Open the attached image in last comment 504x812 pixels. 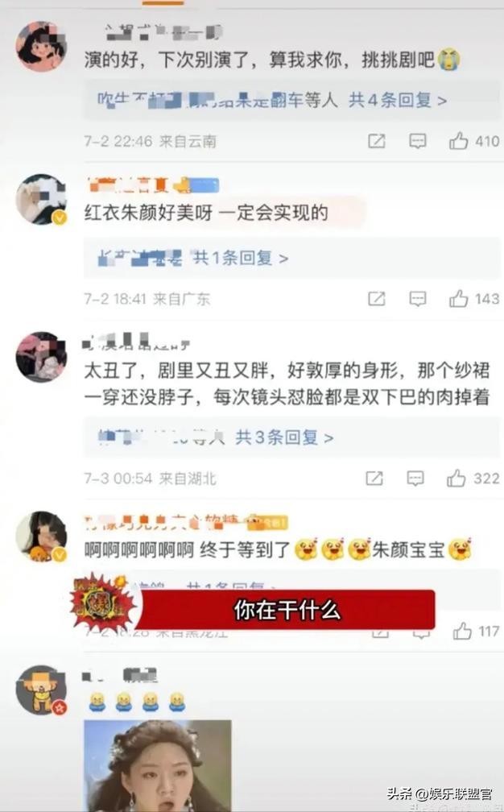pos(158,766)
